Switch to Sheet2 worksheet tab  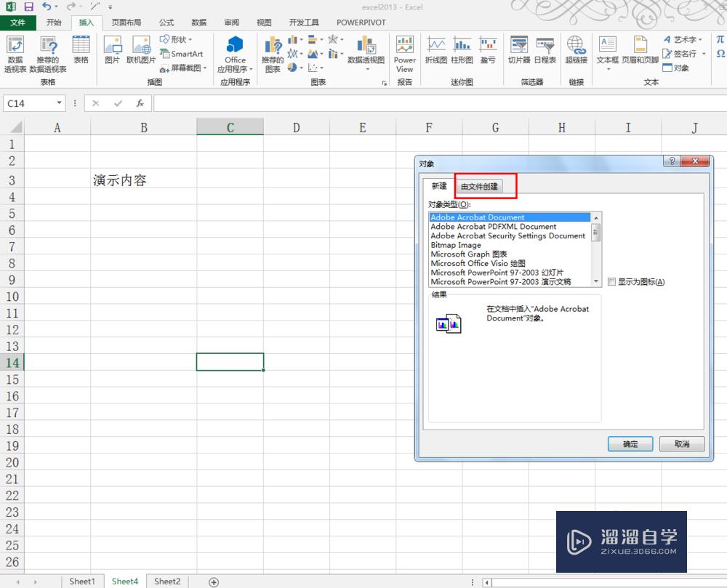click(x=167, y=581)
